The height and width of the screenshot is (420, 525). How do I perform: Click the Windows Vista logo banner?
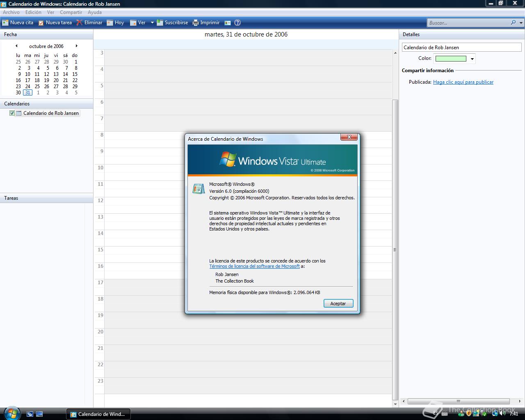click(x=272, y=160)
